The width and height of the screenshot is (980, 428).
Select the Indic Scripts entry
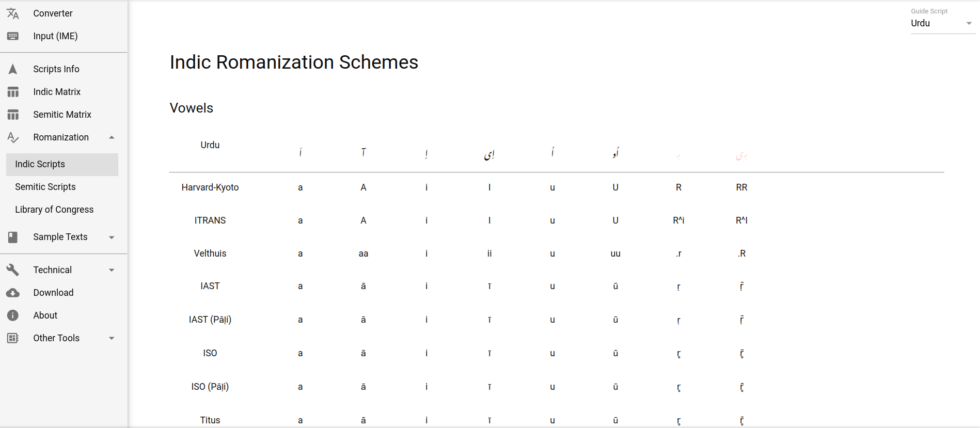pos(40,164)
